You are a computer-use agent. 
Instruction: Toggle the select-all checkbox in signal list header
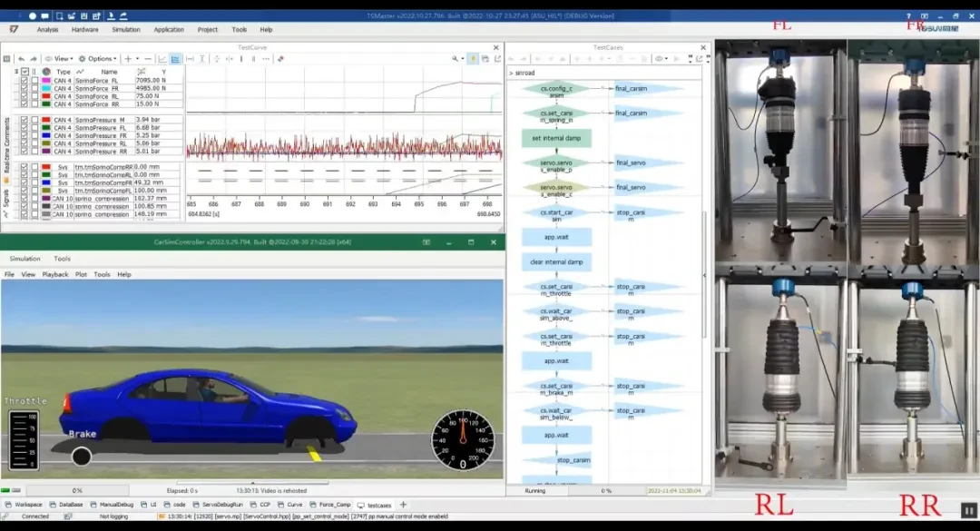click(x=24, y=72)
